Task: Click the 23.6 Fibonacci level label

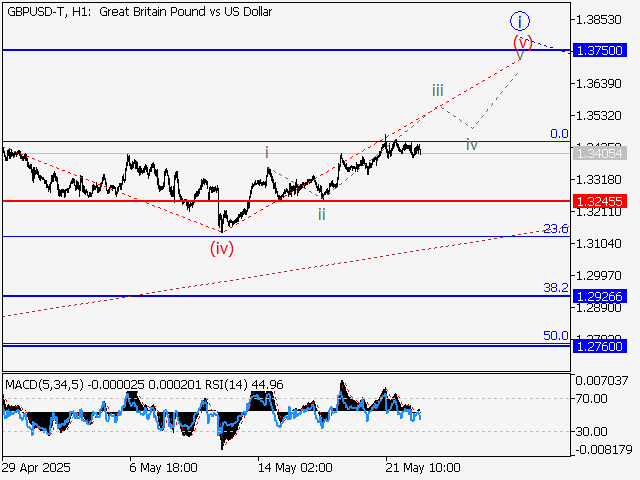Action: click(555, 229)
